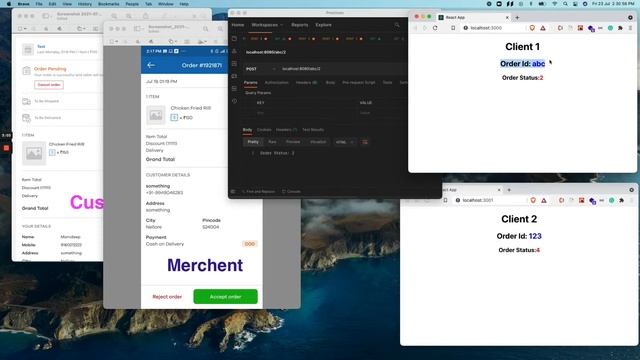
Task: Open the Console in Postman footer
Action: [291, 191]
